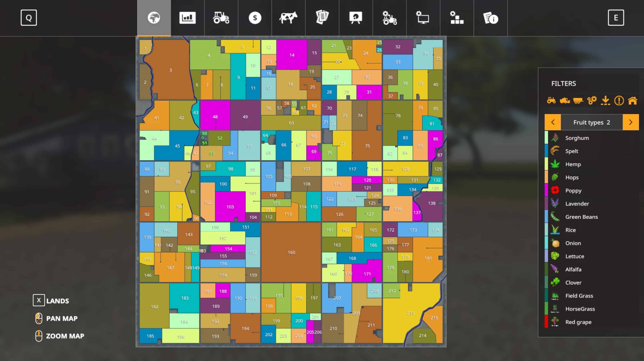644x361 pixels.
Task: Open the animals page with cow icon
Action: tap(288, 18)
